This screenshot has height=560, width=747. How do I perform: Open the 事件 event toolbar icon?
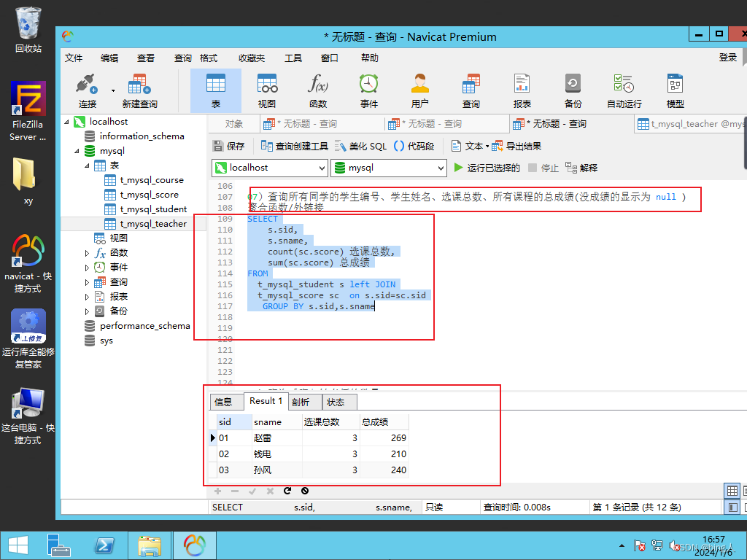pos(368,91)
